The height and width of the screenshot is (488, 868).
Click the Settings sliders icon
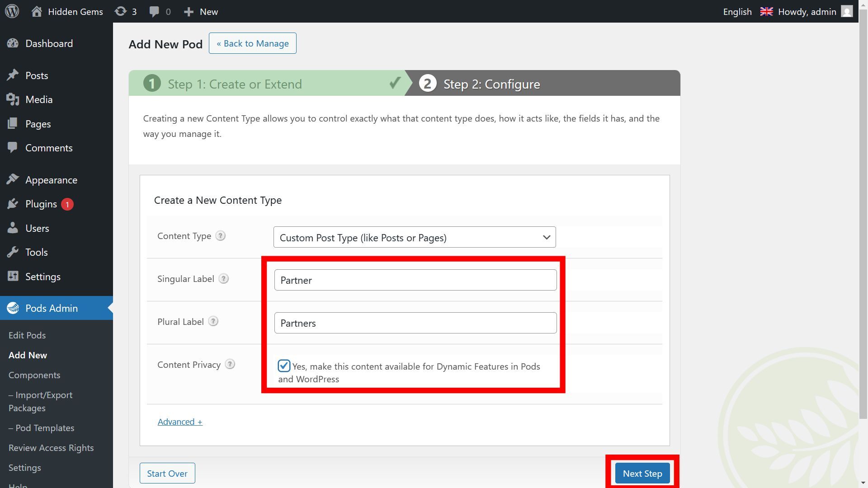(13, 277)
